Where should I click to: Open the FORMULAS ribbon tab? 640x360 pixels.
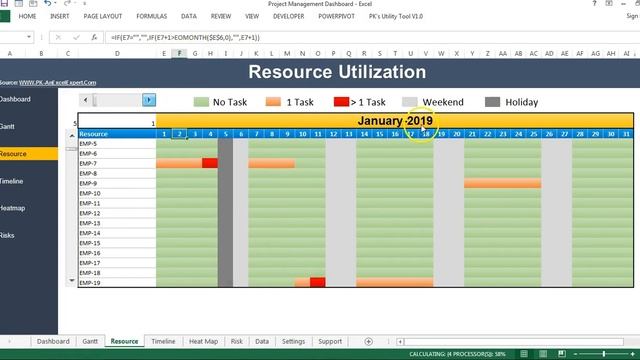[x=152, y=16]
